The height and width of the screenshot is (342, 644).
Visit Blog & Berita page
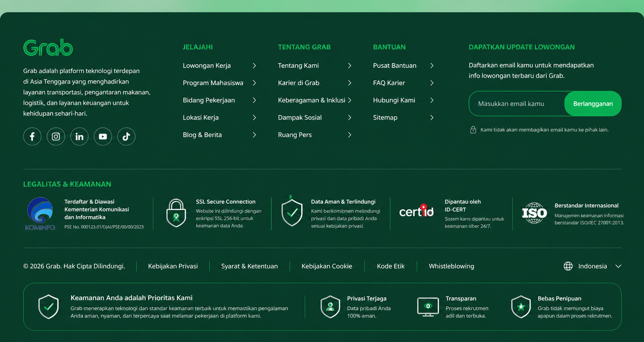(x=202, y=135)
